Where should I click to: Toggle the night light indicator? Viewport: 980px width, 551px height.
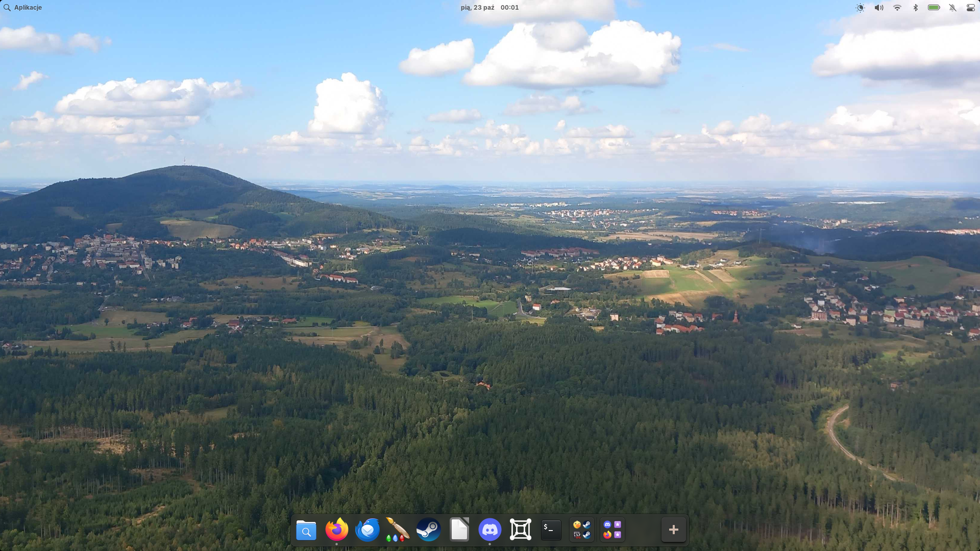point(861,8)
